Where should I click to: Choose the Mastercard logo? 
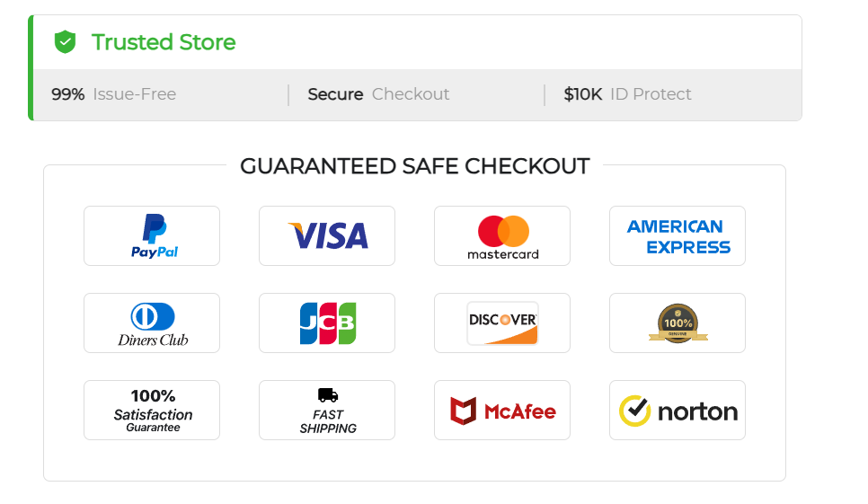point(502,236)
